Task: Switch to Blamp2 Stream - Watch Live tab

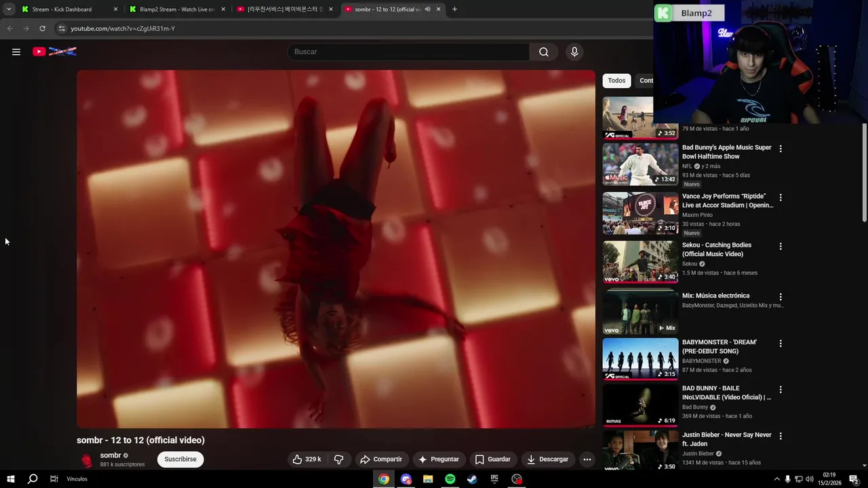Action: click(x=176, y=9)
